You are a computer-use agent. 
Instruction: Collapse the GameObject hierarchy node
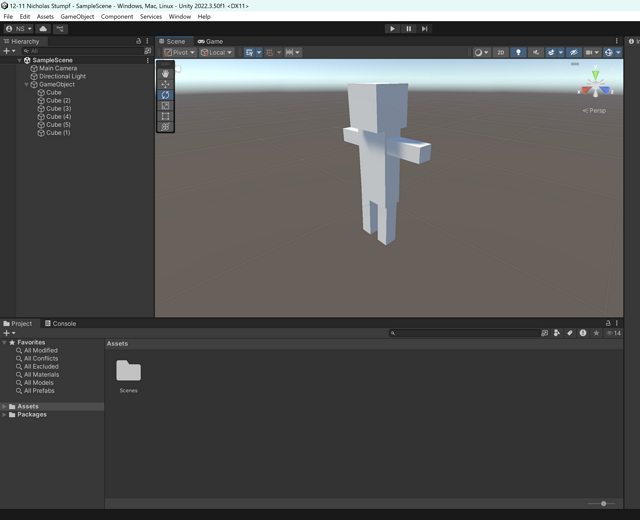27,85
